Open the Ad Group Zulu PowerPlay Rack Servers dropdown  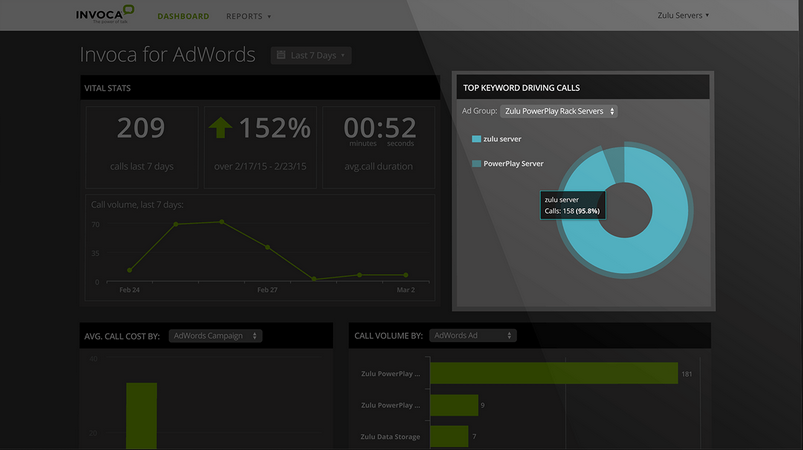coord(559,111)
